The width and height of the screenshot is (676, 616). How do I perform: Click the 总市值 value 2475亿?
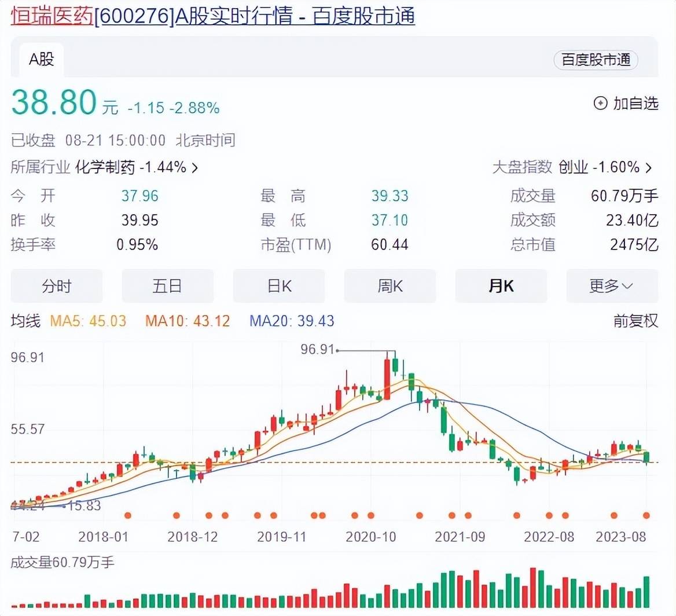click(x=634, y=245)
